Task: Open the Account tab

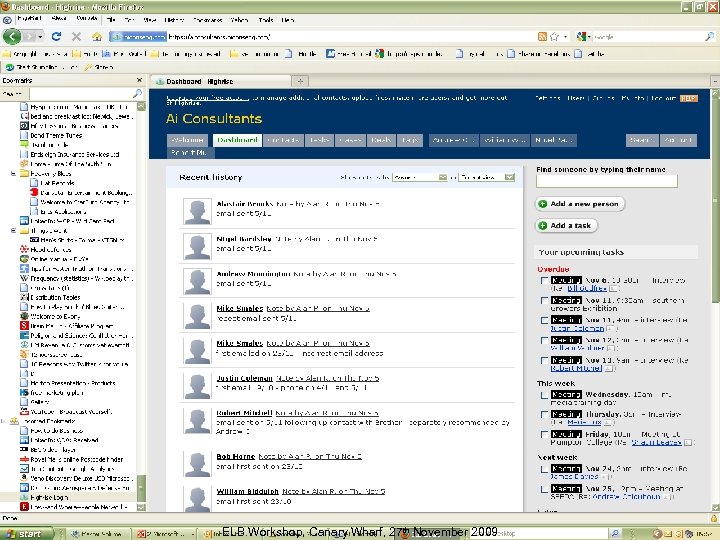Action: click(x=678, y=140)
